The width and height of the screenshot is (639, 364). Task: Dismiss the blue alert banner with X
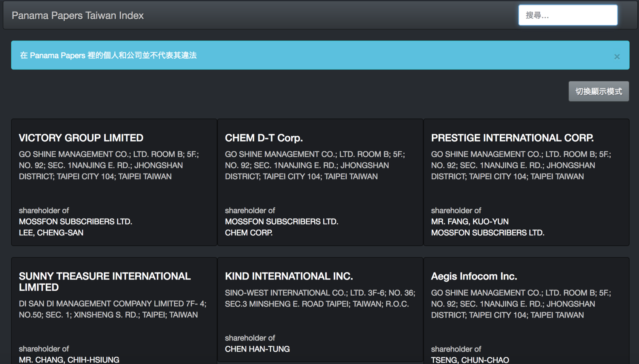[617, 57]
